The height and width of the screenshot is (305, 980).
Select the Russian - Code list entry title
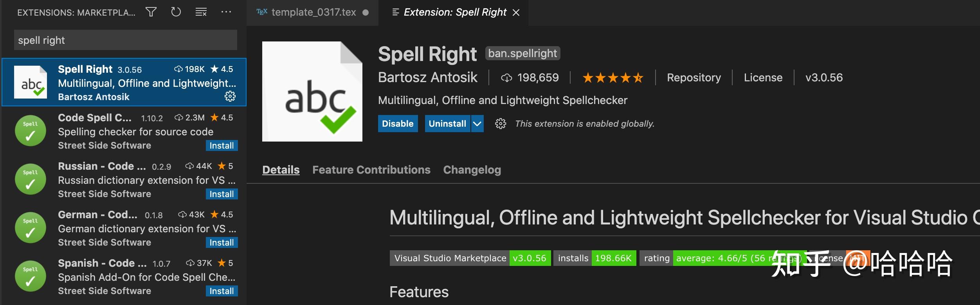click(102, 166)
